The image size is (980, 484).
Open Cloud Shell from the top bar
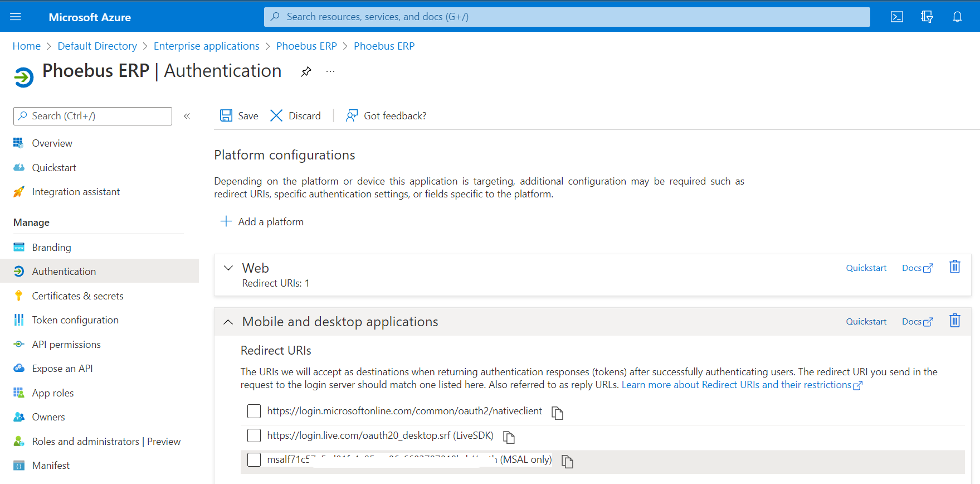tap(897, 17)
